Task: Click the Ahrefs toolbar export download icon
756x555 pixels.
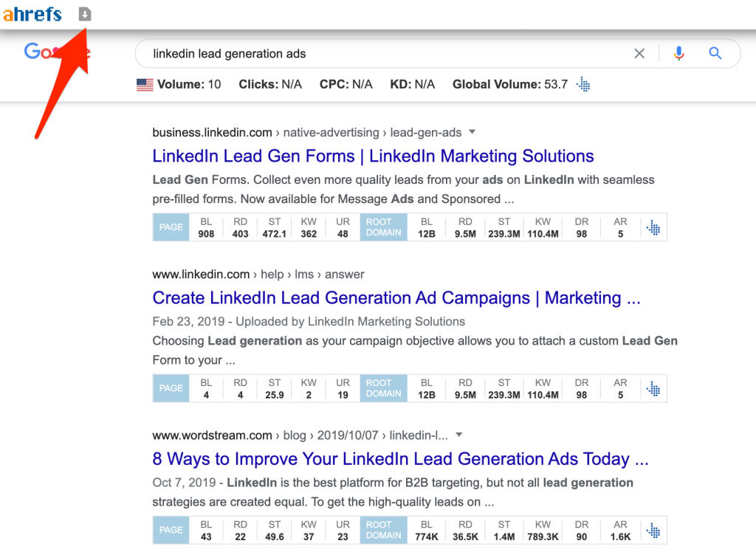Action: tap(85, 14)
